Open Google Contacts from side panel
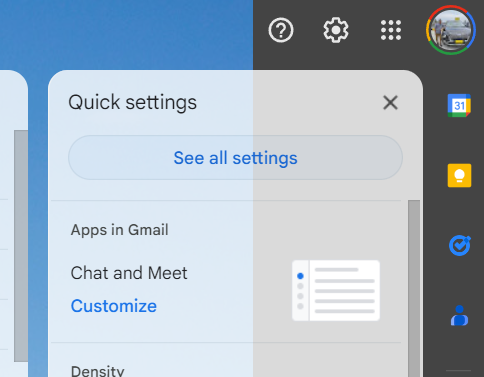This screenshot has width=484, height=377. (459, 315)
